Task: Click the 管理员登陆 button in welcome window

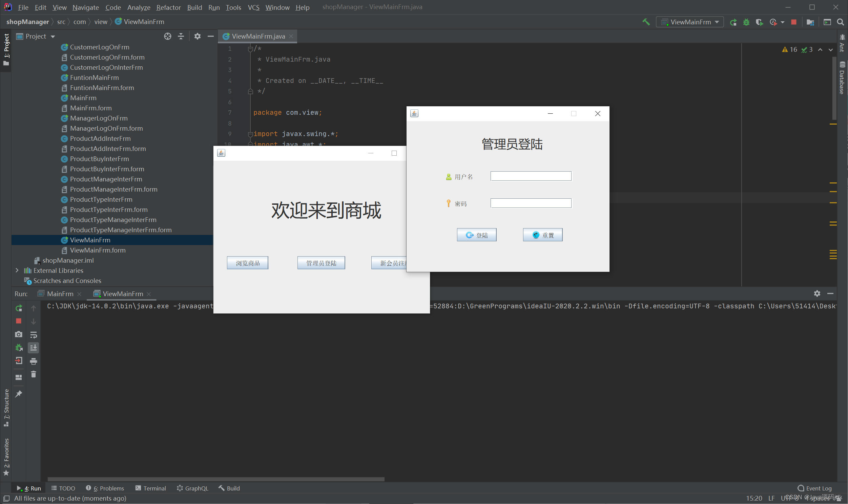Action: (x=321, y=263)
